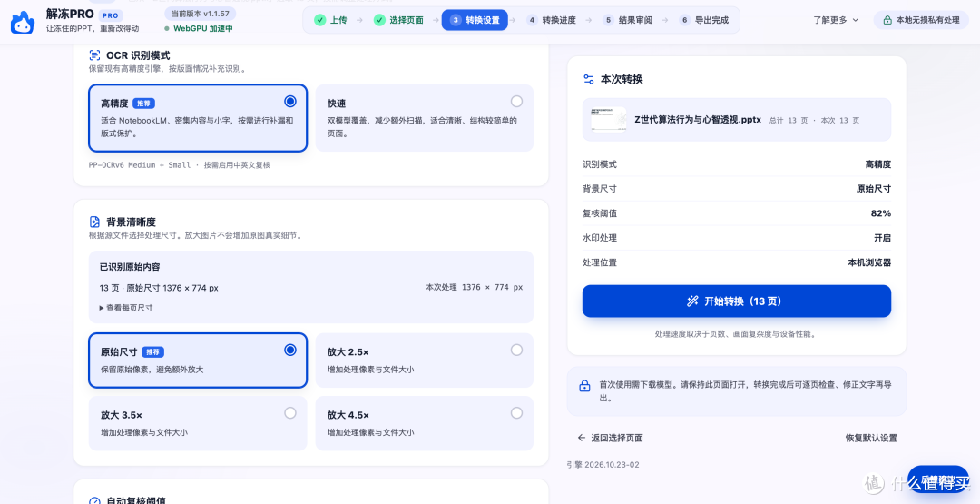Click WebGPU 加速中 status text

pyautogui.click(x=203, y=29)
